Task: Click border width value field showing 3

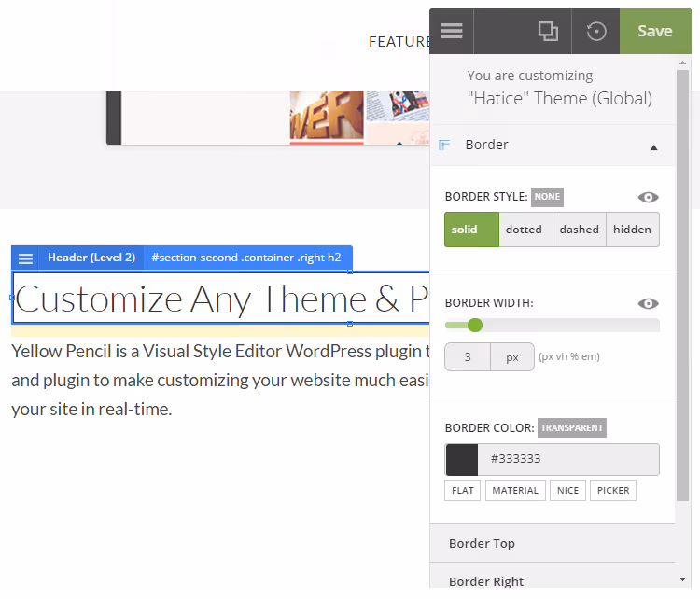Action: 468,357
